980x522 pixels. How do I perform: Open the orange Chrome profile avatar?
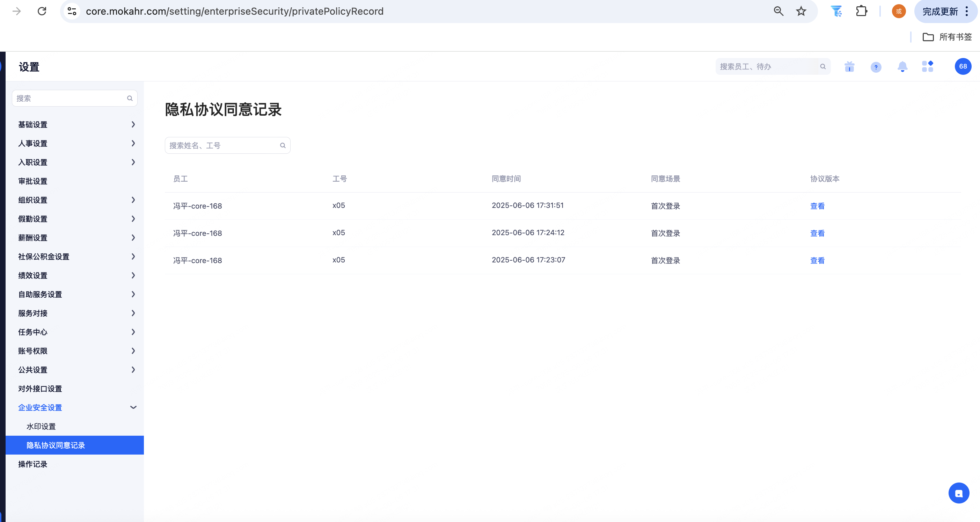(899, 11)
